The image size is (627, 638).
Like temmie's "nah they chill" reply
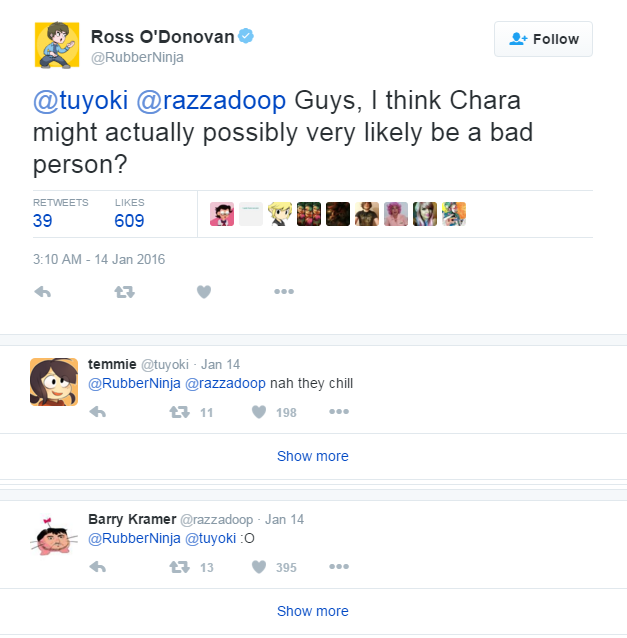tap(258, 412)
